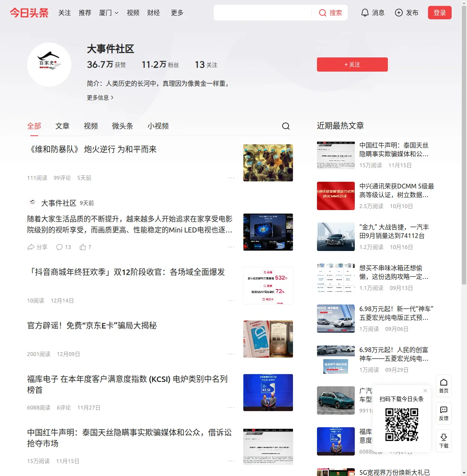Open hot article 新一代“神车”五菱宏光纯电版
Screen dimensions: 467x476
[397, 313]
